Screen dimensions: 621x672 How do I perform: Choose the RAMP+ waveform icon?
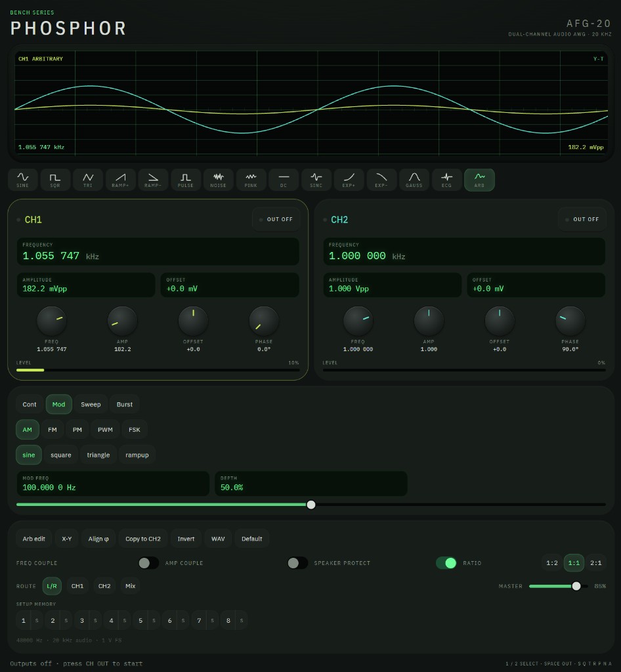[x=120, y=180]
